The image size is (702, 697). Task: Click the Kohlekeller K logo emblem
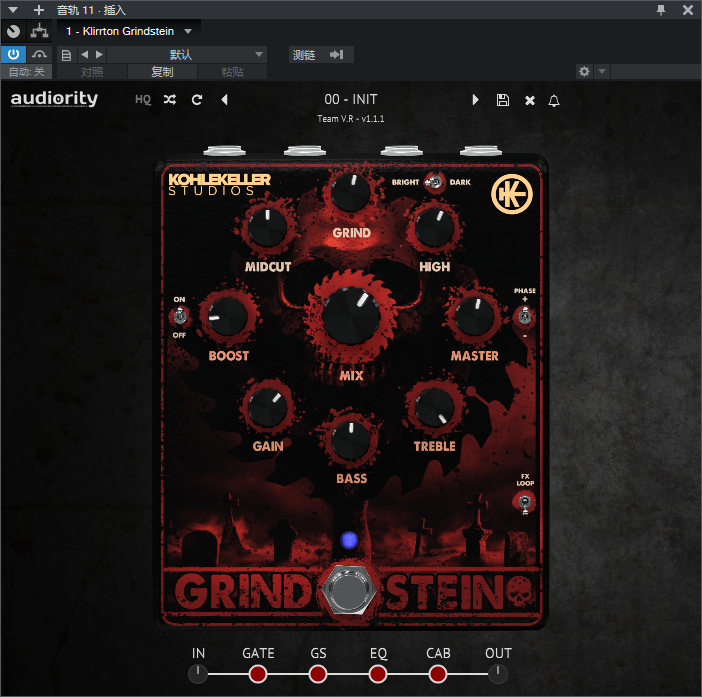(512, 194)
